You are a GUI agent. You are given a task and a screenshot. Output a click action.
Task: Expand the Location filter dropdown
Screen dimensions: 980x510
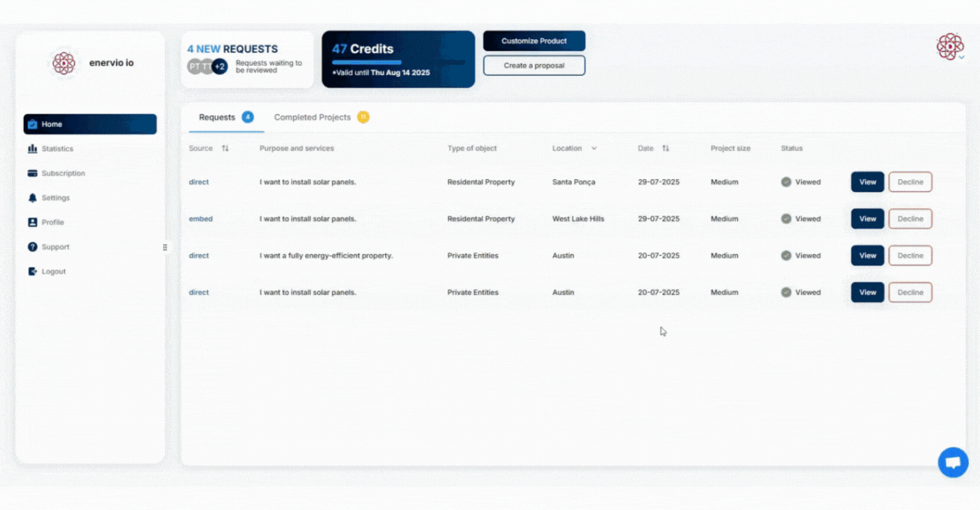coord(594,148)
